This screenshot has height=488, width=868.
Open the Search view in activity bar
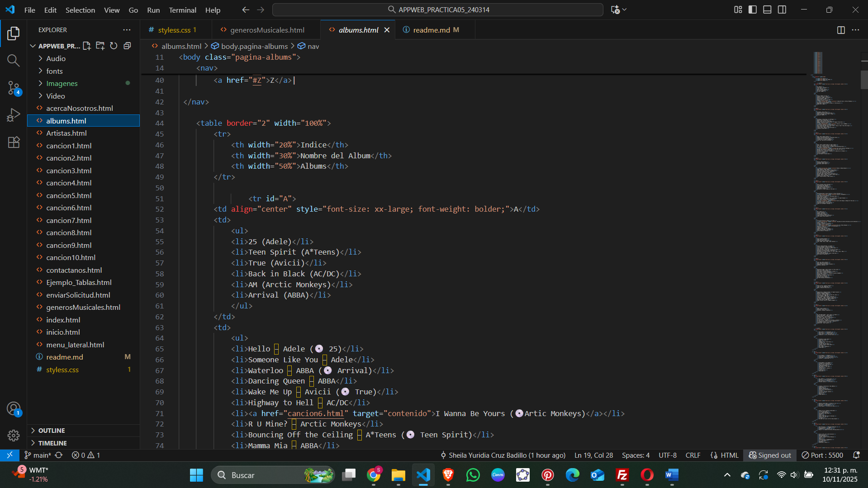pos(13,61)
